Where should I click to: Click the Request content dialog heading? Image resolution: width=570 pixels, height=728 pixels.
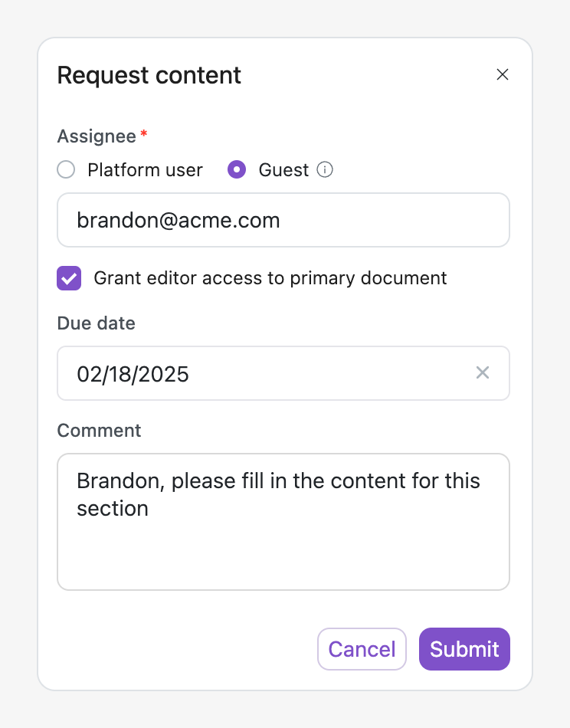click(149, 75)
